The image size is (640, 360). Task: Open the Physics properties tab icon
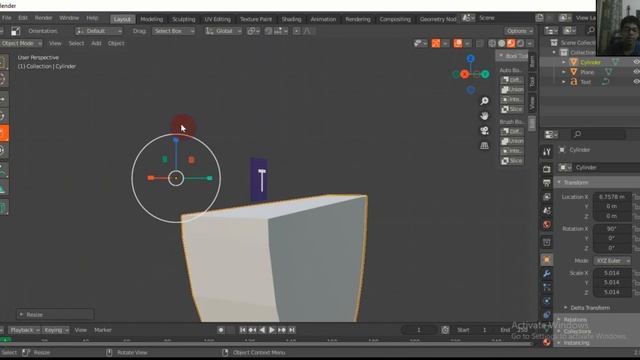pos(547,301)
